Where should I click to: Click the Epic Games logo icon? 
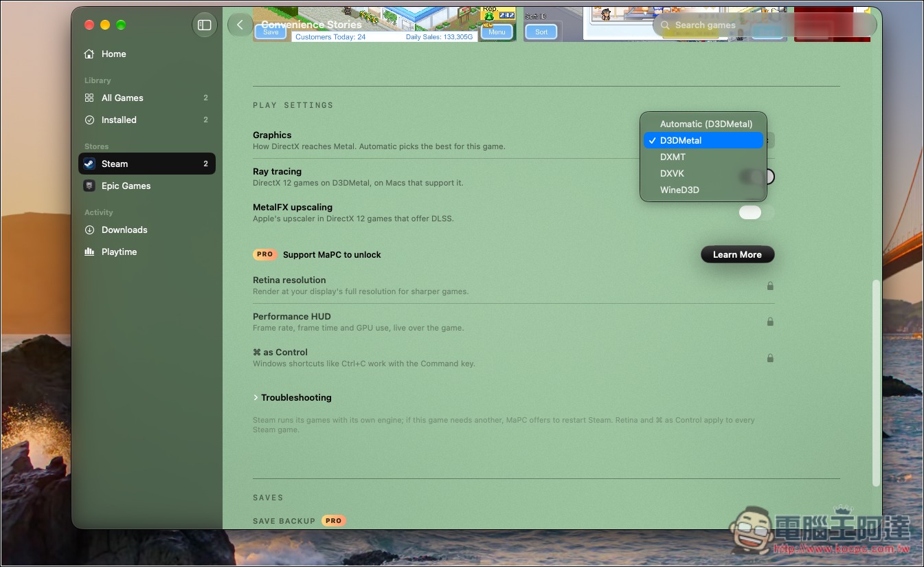pos(89,186)
